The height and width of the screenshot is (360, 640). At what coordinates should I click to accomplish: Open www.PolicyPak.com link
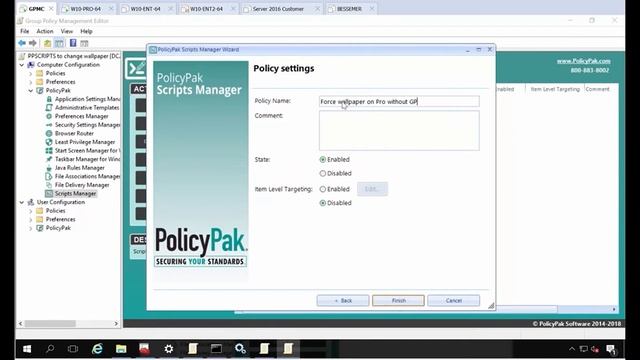pyautogui.click(x=584, y=61)
